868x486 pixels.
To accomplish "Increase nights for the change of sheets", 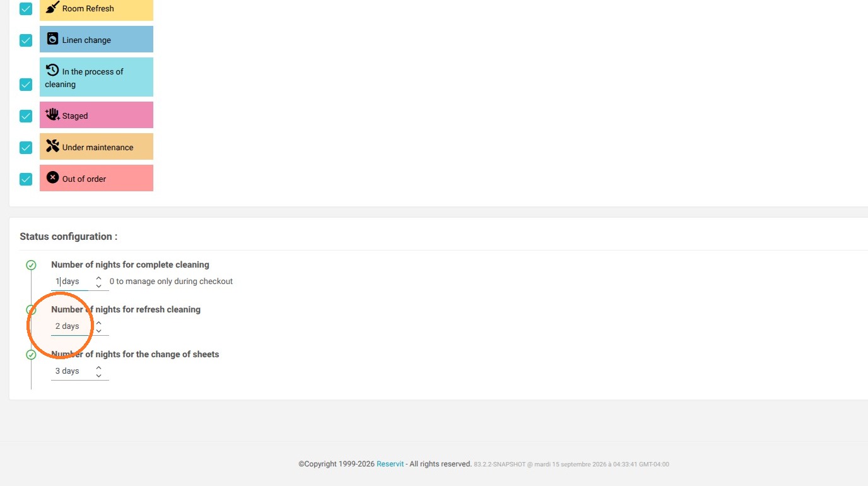I will [98, 367].
